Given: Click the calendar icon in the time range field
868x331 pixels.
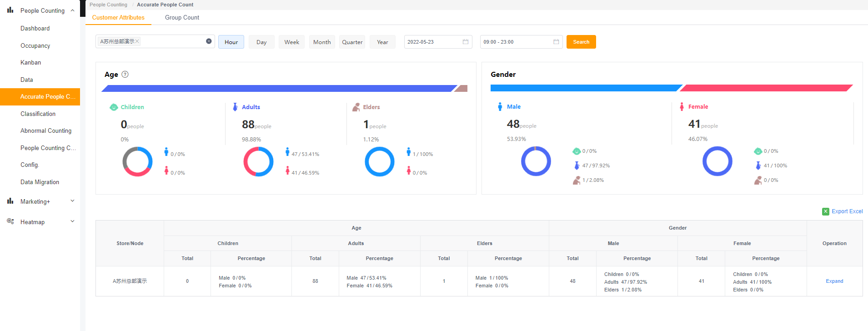Looking at the screenshot, I should tap(556, 42).
